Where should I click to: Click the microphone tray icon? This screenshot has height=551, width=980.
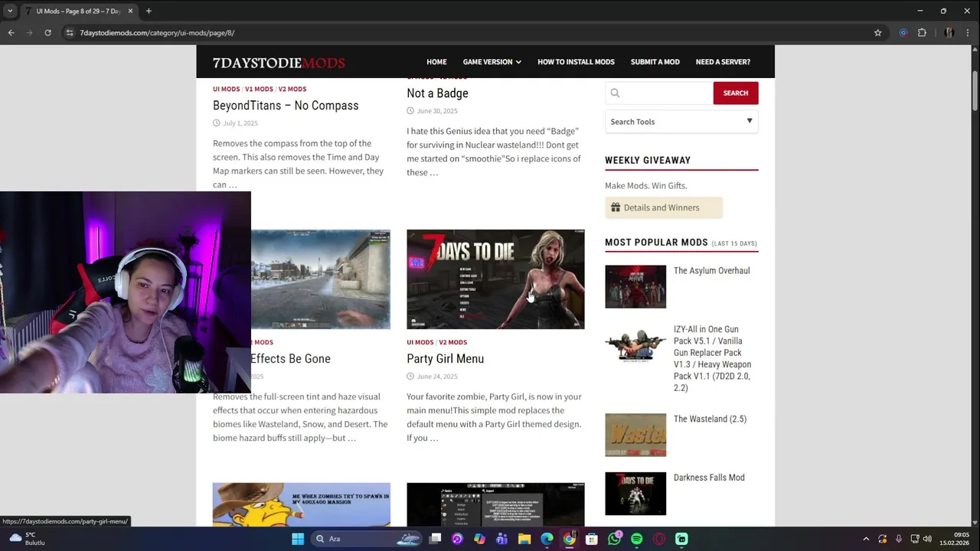tap(898, 539)
